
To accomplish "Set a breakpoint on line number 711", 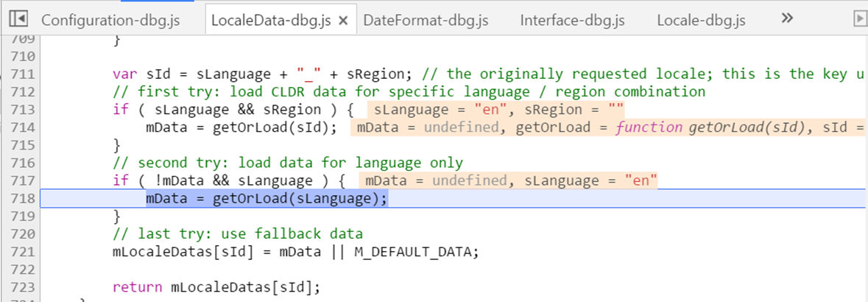I will point(23,74).
